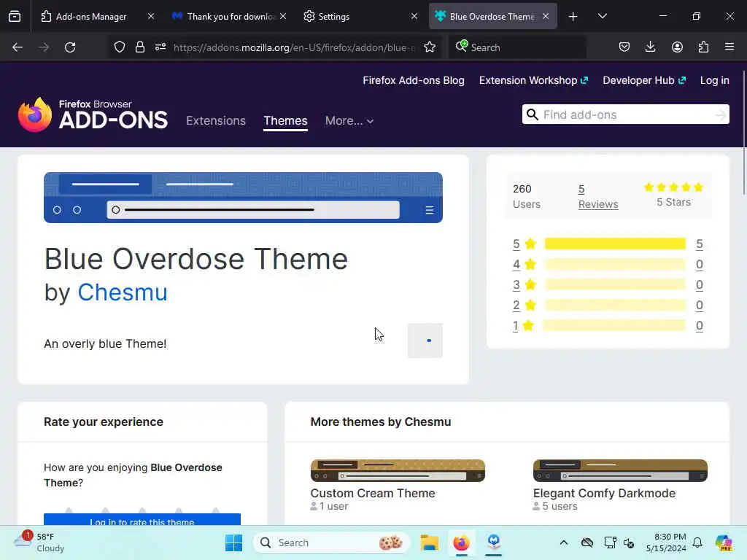Viewport: 747px width, 560px height.
Task: Open author Chesmu's profile
Action: [123, 292]
